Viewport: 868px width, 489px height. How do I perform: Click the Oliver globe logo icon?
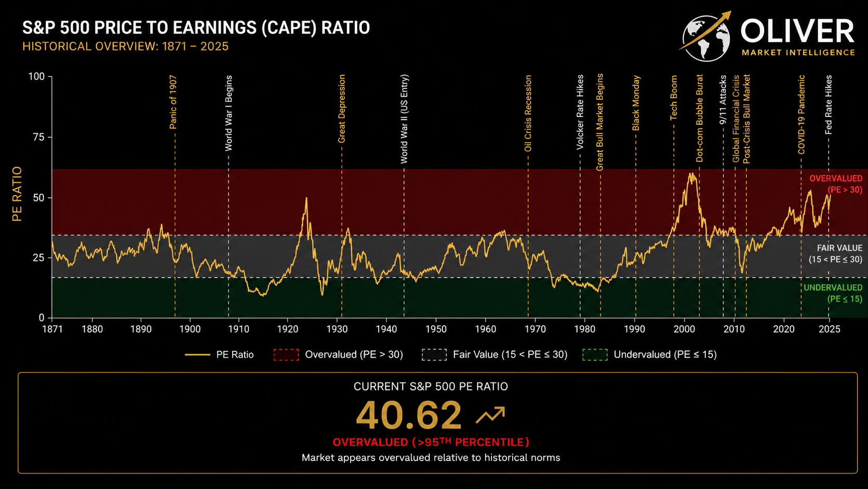click(x=706, y=36)
